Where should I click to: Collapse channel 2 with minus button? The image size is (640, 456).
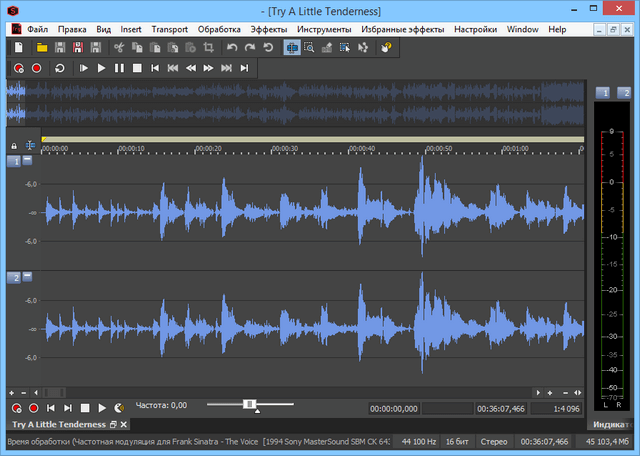[27, 276]
